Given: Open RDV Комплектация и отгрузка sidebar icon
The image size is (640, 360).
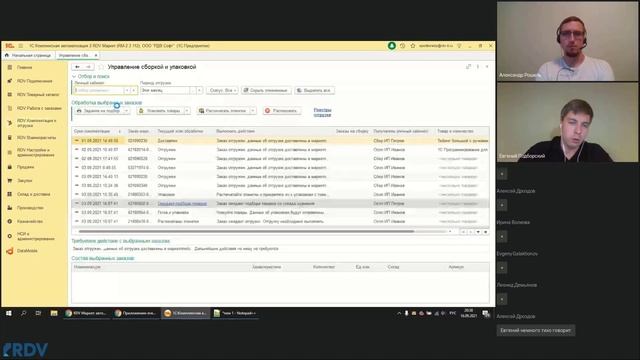Looking at the screenshot, I should [x=10, y=123].
